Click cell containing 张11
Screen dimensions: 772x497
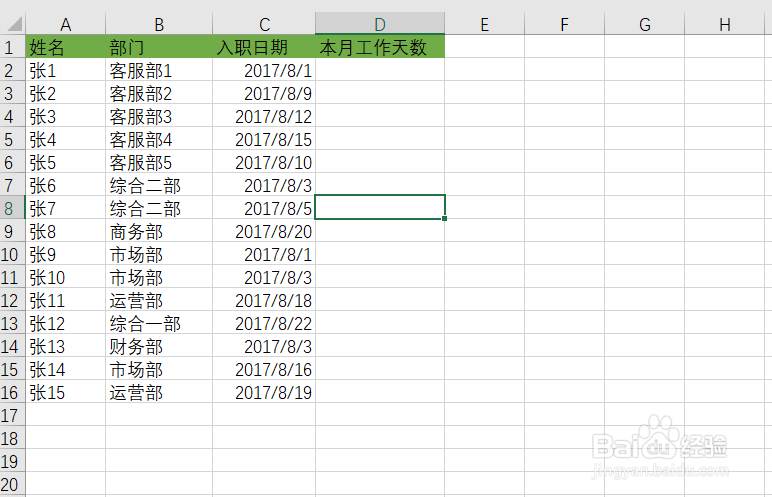click(65, 299)
